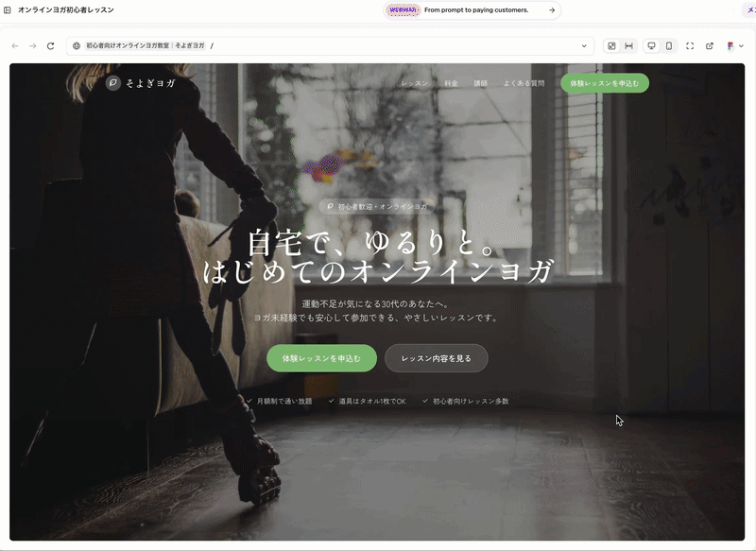
Task: Click the レッスン内容を見る button
Action: [437, 358]
